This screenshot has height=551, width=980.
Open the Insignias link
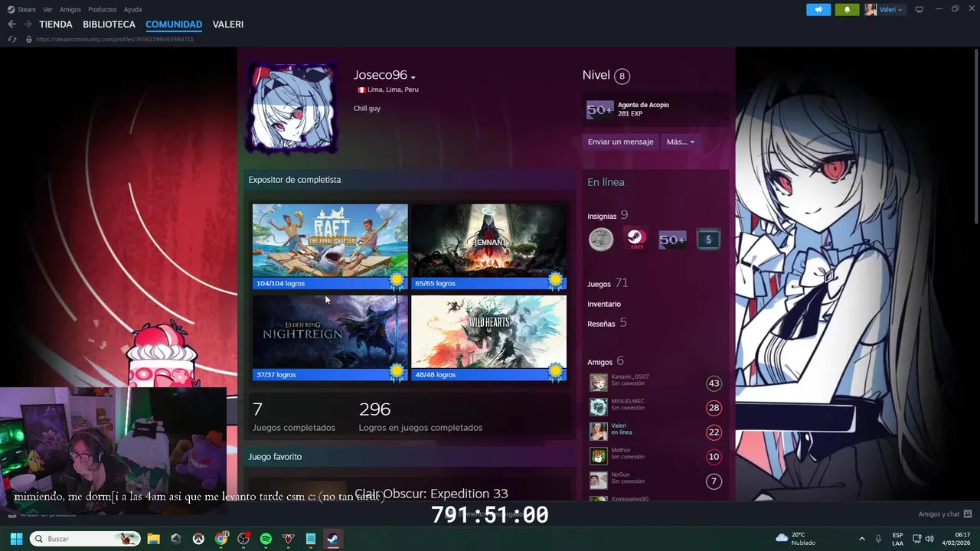(601, 216)
